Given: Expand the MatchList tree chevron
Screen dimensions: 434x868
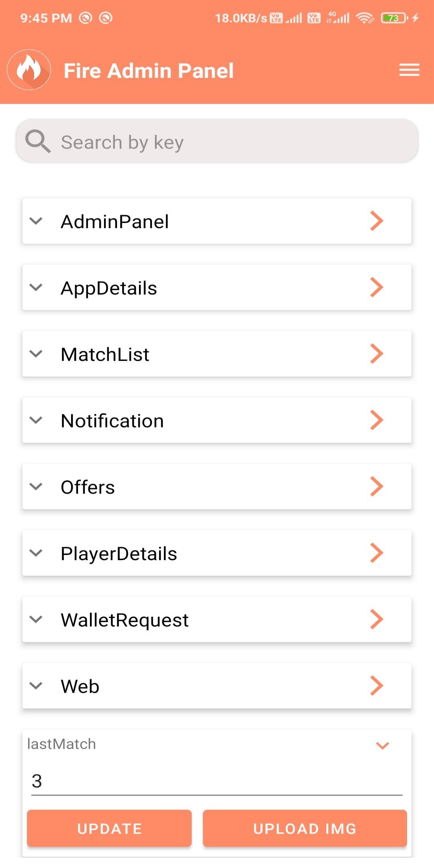Looking at the screenshot, I should (36, 354).
